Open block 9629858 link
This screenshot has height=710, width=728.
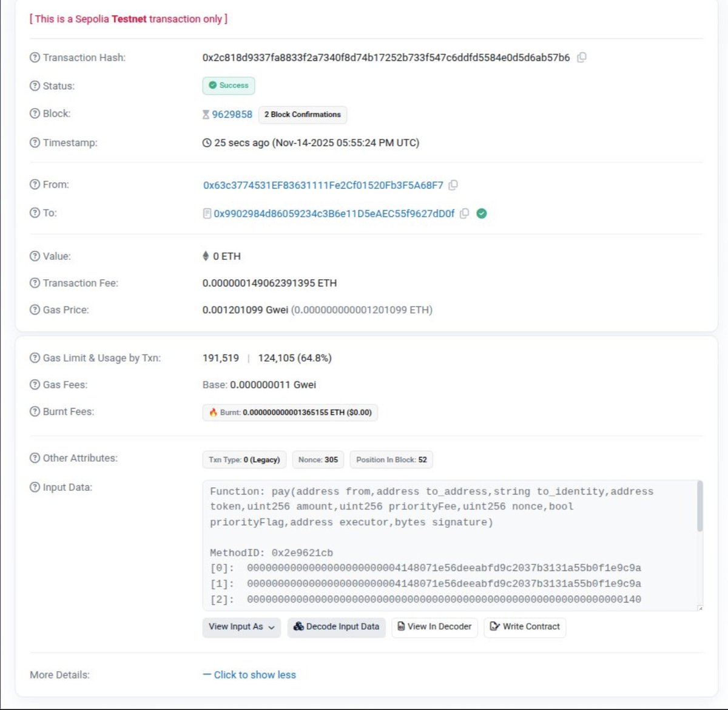pos(232,114)
